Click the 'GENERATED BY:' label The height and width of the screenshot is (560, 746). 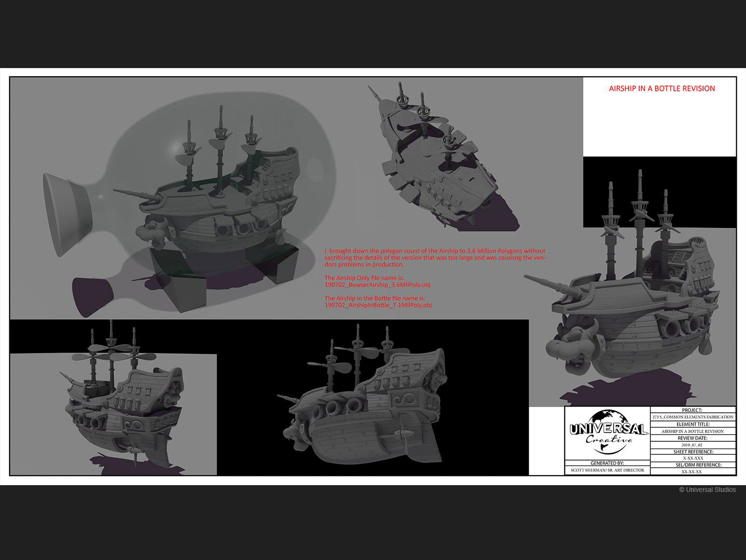point(607,463)
